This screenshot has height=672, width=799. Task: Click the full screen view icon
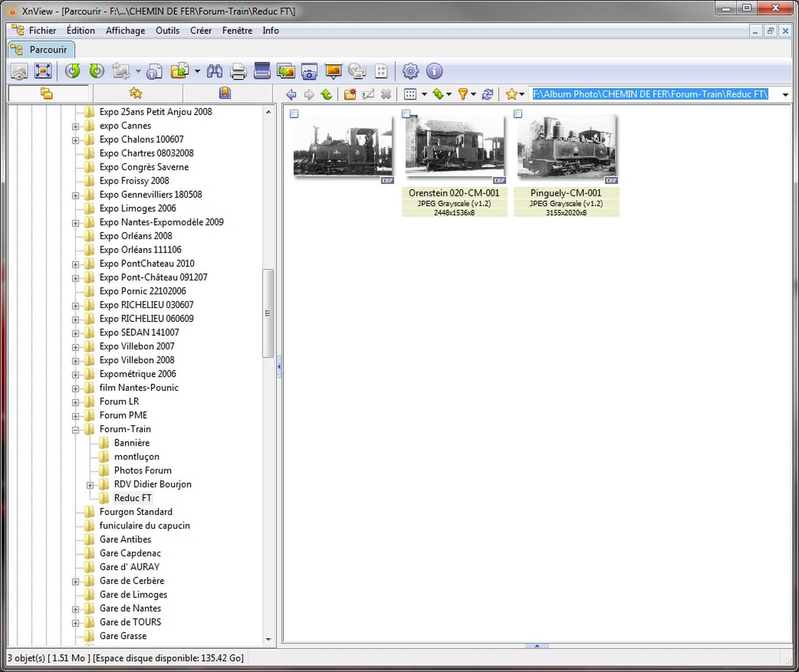(x=43, y=71)
